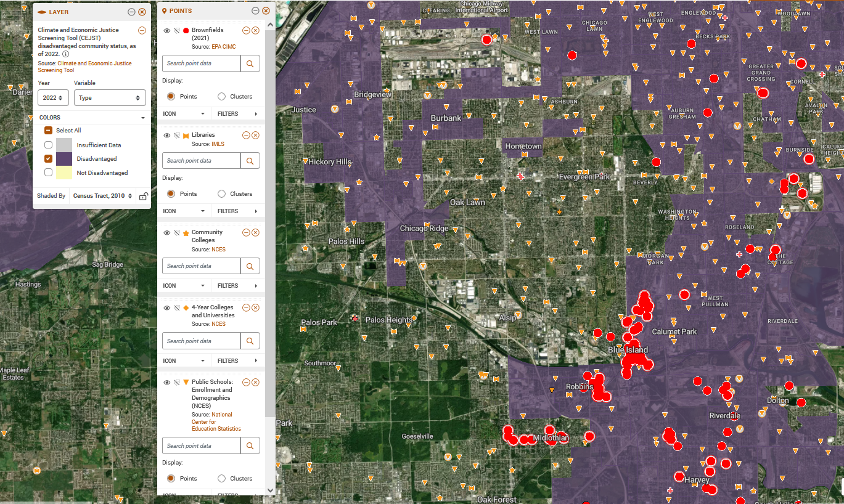Viewport: 844px width, 504px height.
Task: Expand ICON options for Libraries
Action: [184, 211]
